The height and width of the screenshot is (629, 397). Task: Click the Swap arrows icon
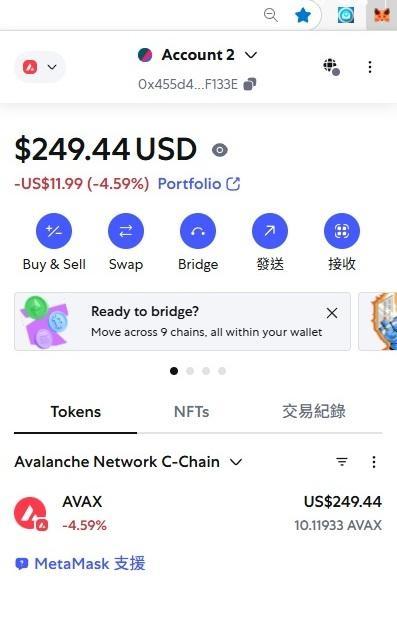point(126,231)
